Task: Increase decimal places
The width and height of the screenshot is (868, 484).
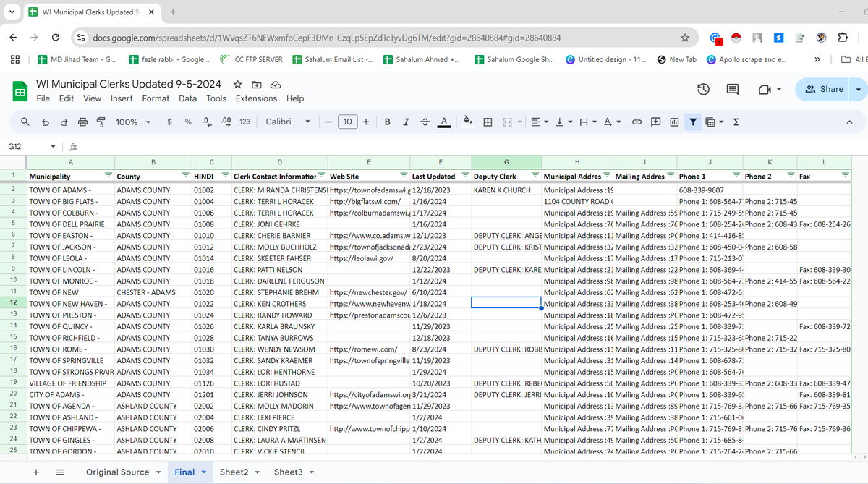Action: [225, 122]
